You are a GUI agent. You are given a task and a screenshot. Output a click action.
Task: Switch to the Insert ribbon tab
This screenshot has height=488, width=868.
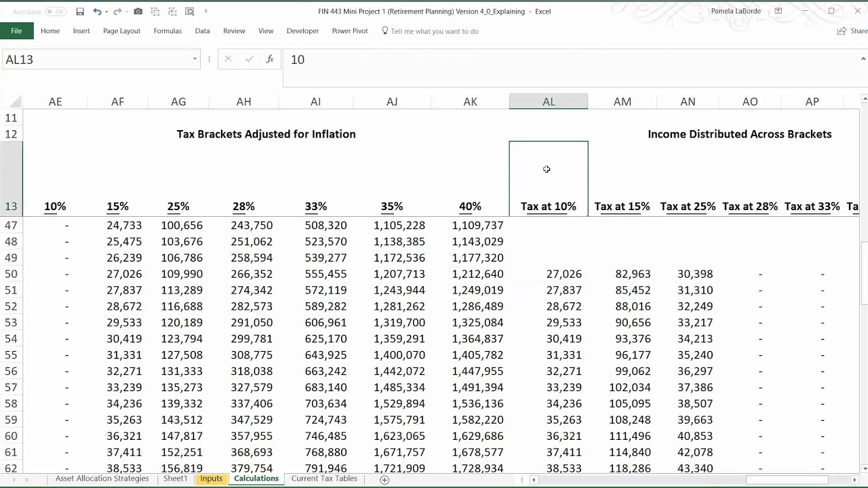(81, 31)
